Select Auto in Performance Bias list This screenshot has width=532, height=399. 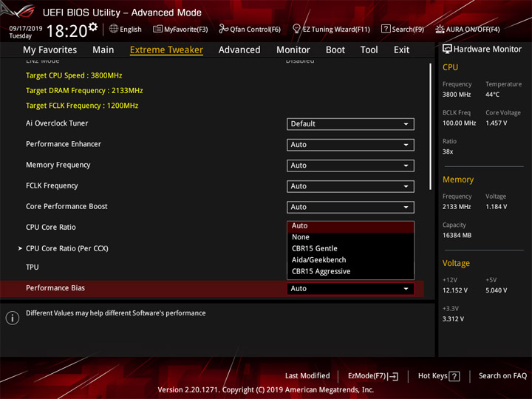click(350, 226)
